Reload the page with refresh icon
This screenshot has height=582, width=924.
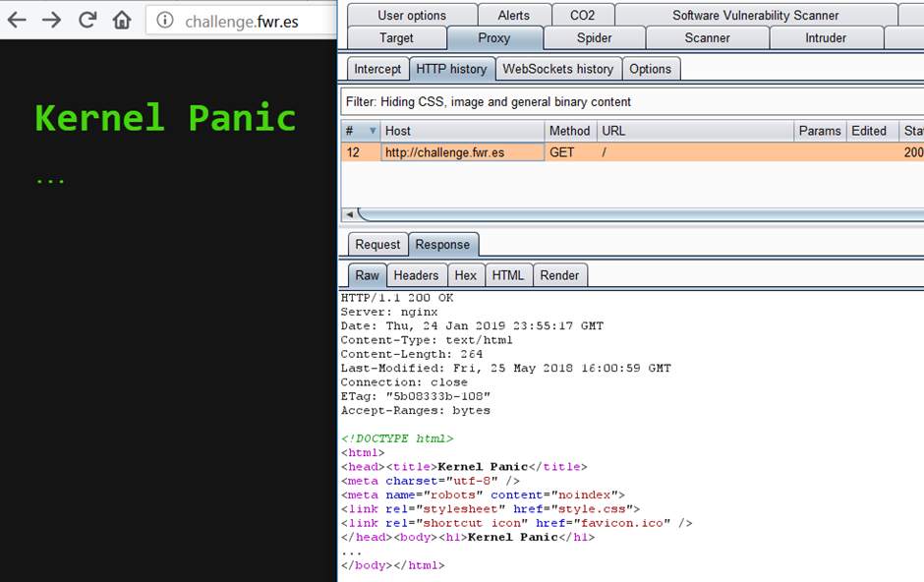[87, 20]
